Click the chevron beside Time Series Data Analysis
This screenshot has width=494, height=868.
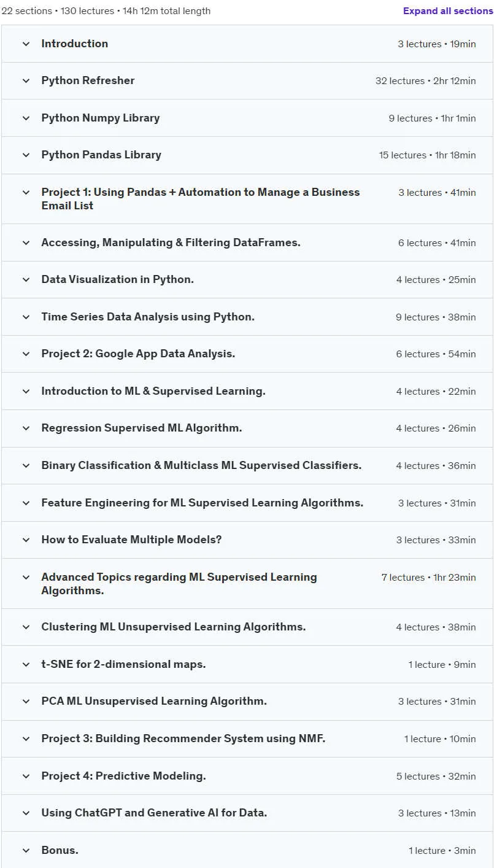click(x=26, y=317)
